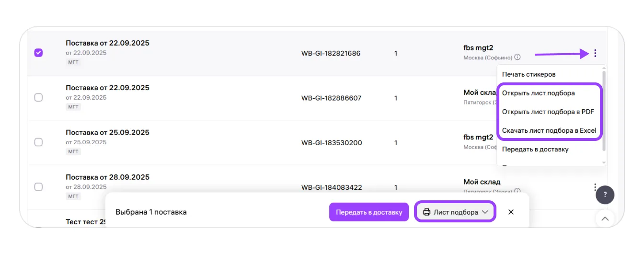Open three-dot menu for WB-GI-182821686 supply
This screenshot has width=644, height=254.
595,53
